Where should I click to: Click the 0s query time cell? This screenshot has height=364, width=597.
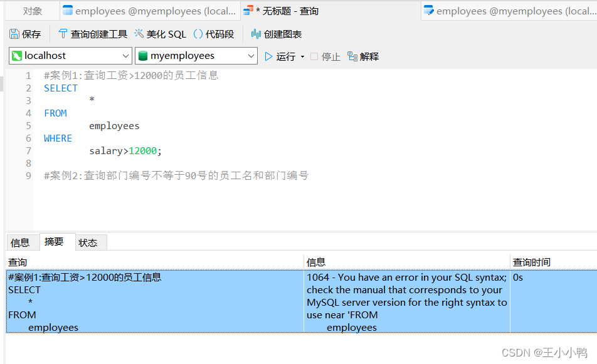click(x=554, y=301)
